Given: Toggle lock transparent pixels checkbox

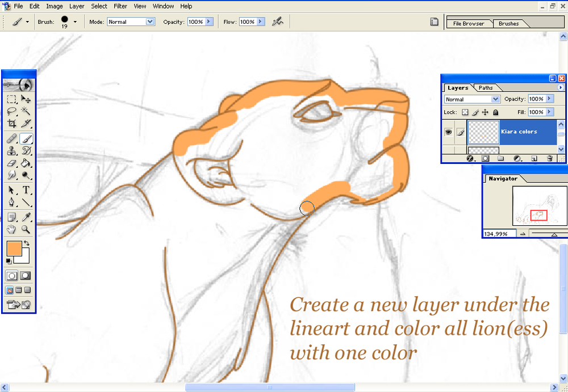Looking at the screenshot, I should tap(465, 112).
